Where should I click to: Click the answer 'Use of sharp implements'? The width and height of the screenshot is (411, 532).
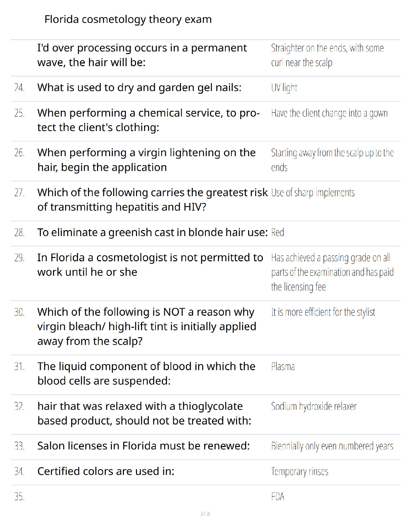(313, 193)
